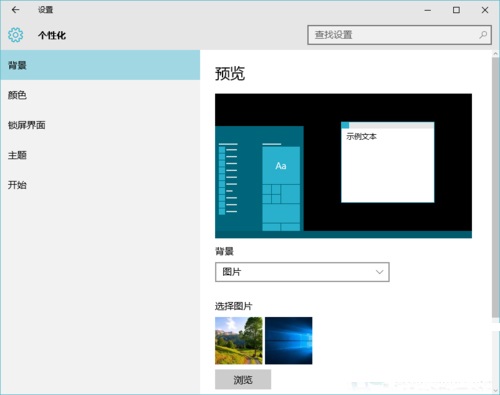The width and height of the screenshot is (500, 395).
Task: Expand the 背景 dropdown showing 图片
Action: coord(302,272)
